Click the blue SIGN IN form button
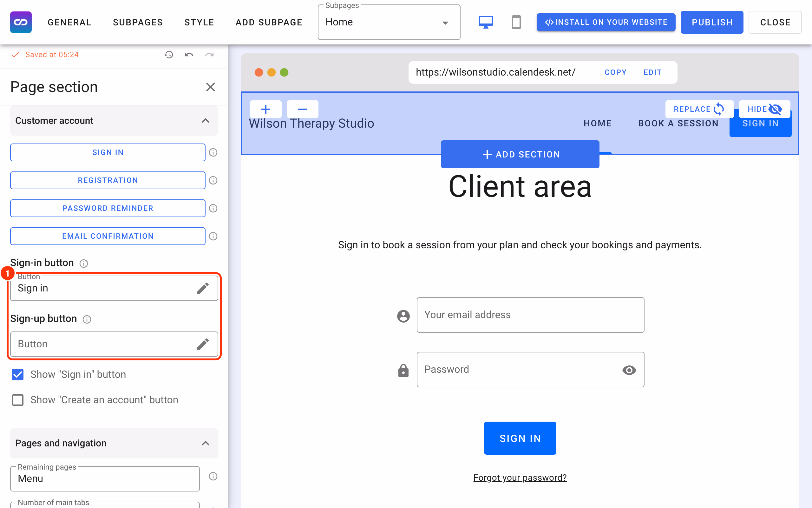Screen dimensions: 812x508 point(520,438)
